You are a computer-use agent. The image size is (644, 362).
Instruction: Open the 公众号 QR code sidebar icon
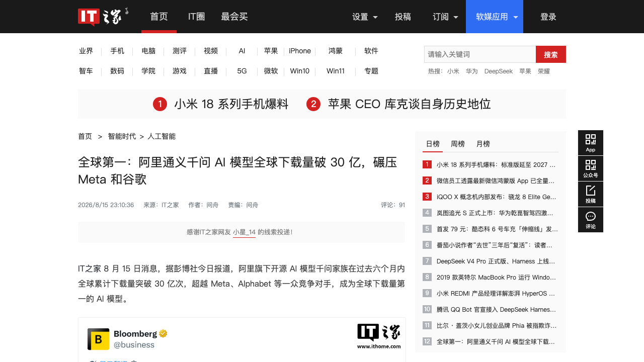coord(591,168)
